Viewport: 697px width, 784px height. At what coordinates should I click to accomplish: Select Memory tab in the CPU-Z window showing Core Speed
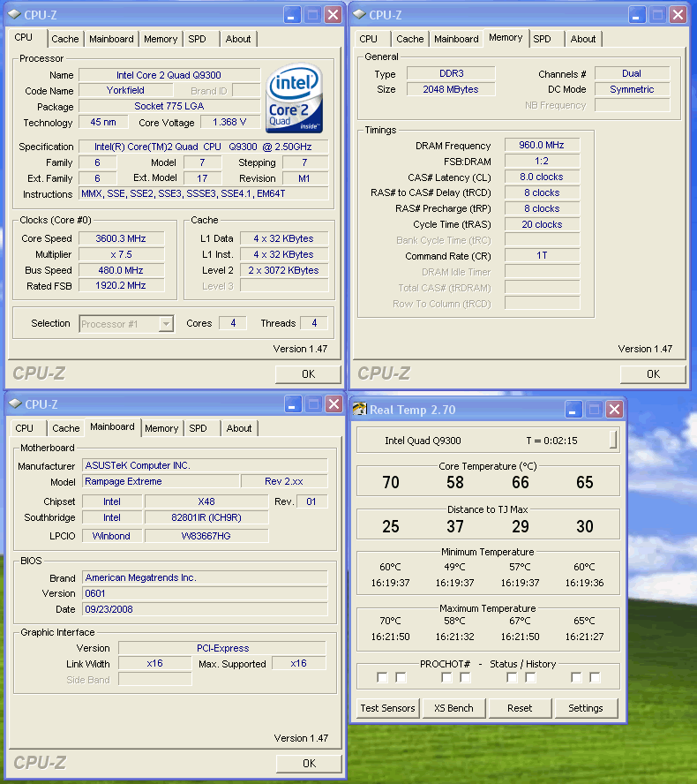161,39
